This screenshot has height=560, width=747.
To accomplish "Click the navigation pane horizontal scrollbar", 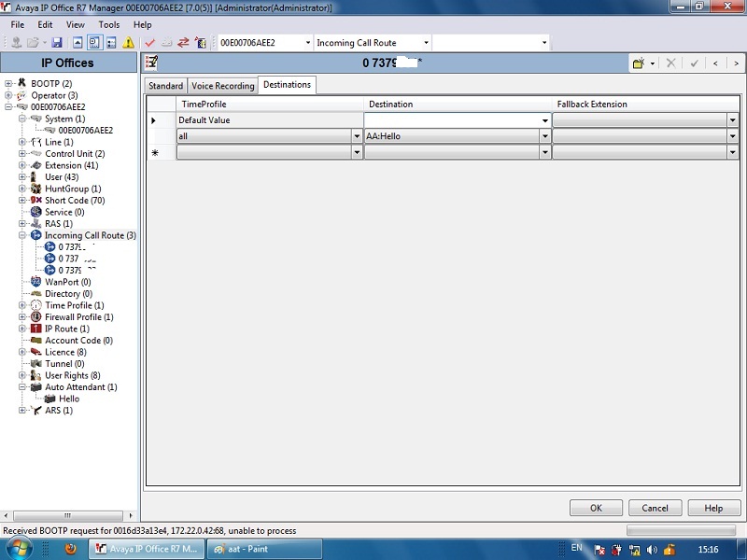I will [x=67, y=515].
